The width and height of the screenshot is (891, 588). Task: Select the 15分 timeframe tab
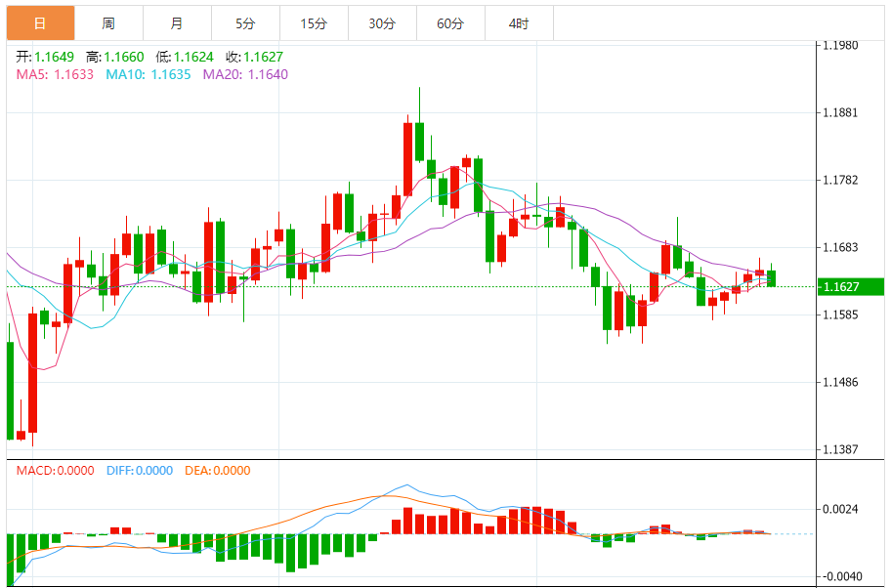(314, 22)
